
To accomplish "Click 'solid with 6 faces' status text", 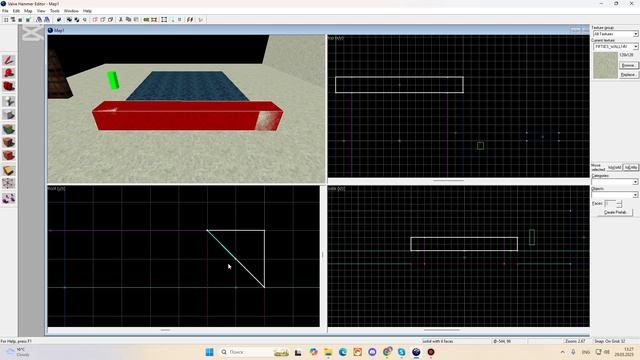I will pyautogui.click(x=438, y=341).
